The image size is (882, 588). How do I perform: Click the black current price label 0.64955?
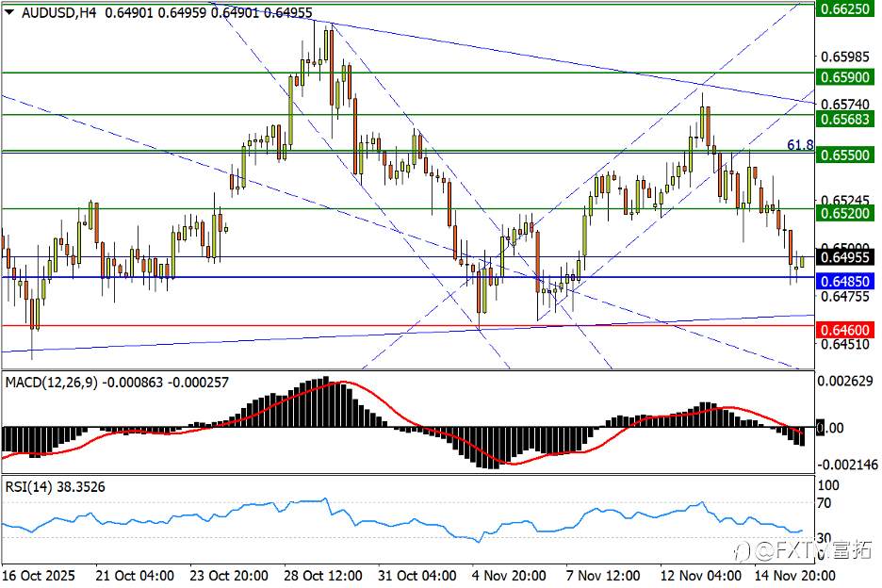pyautogui.click(x=845, y=257)
